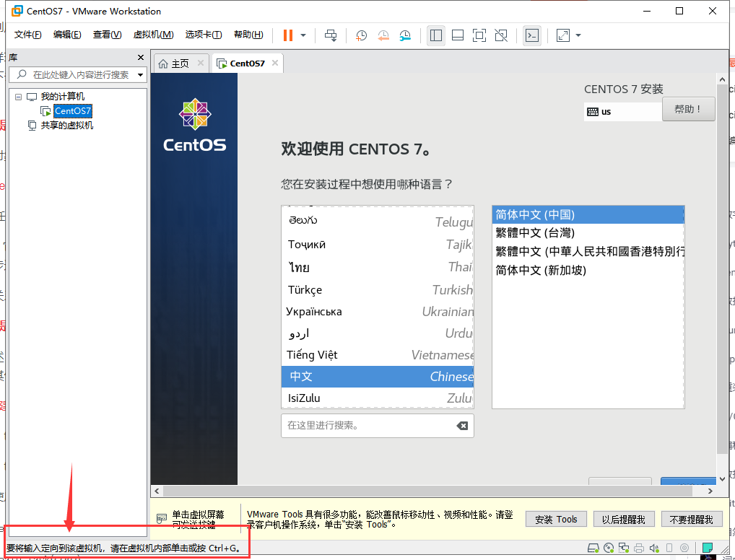Open the message log teal note icon
735x560 pixels.
pos(708,548)
